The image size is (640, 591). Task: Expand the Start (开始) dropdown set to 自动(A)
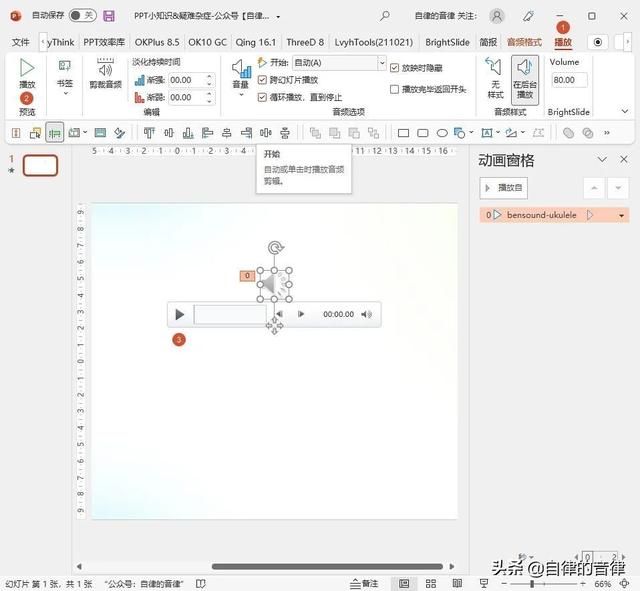(x=381, y=63)
